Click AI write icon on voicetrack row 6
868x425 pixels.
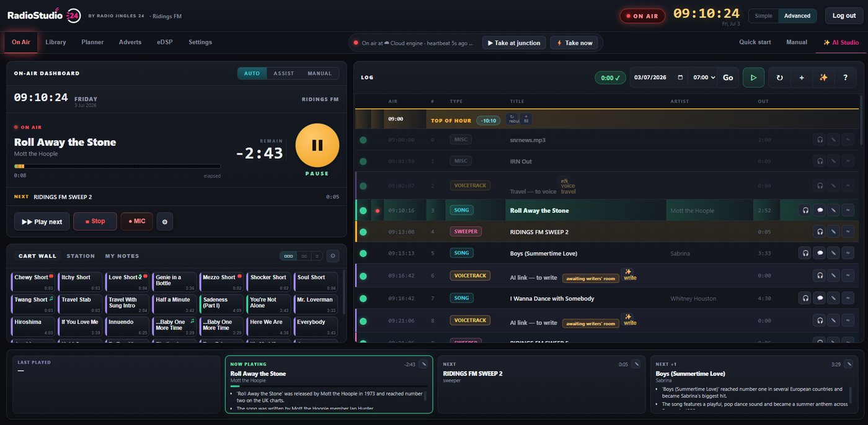coord(630,275)
